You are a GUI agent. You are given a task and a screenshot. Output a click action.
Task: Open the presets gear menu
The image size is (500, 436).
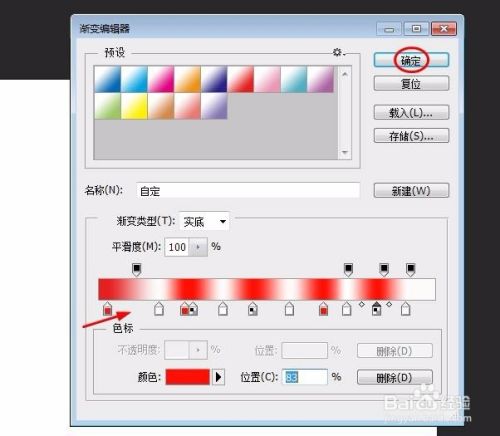pyautogui.click(x=338, y=52)
